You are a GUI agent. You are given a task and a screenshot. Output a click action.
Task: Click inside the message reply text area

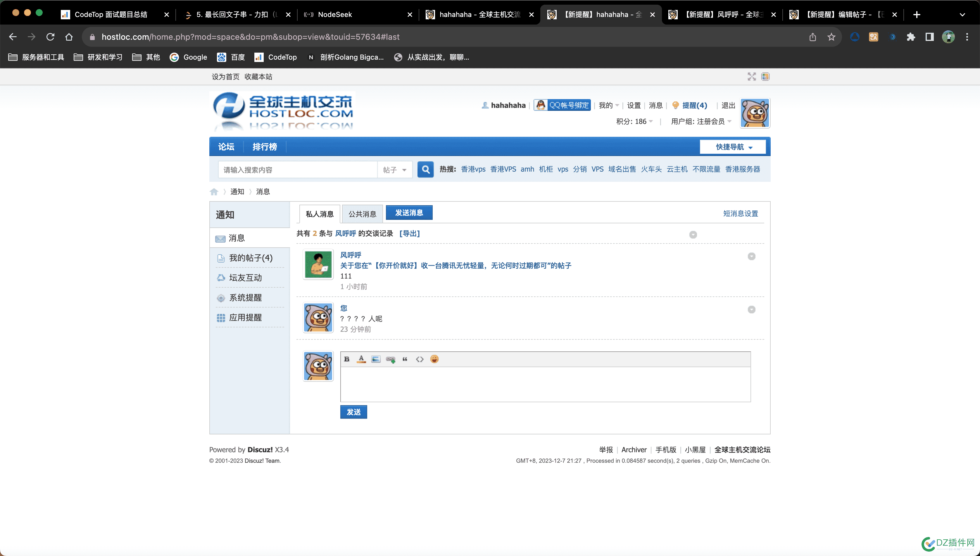click(545, 384)
